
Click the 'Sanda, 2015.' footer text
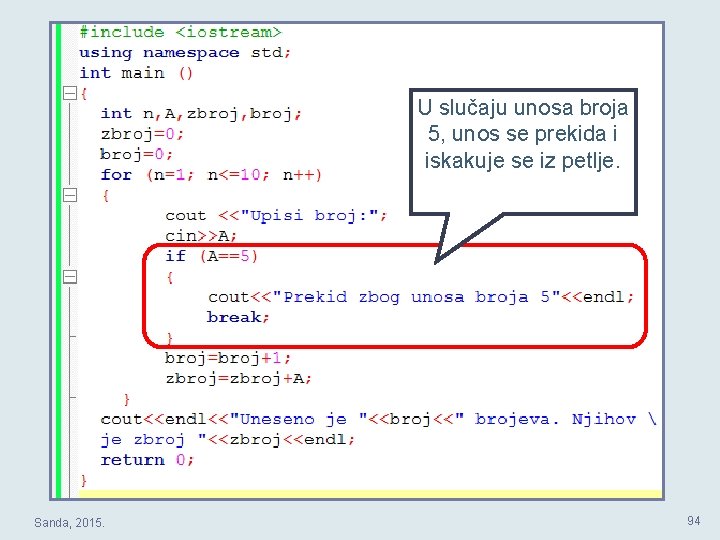pyautogui.click(x=69, y=523)
